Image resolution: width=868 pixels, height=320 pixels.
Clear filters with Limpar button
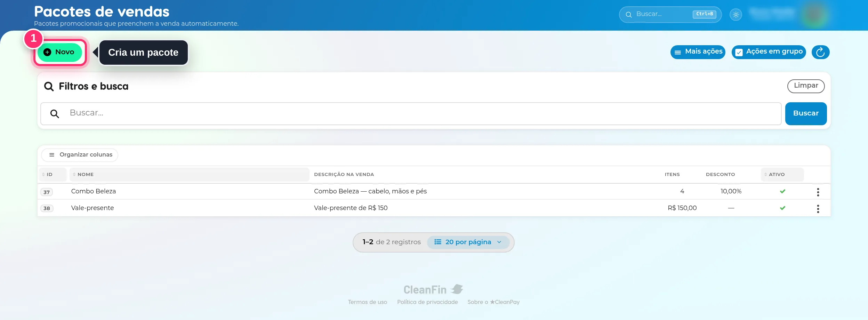pyautogui.click(x=806, y=86)
